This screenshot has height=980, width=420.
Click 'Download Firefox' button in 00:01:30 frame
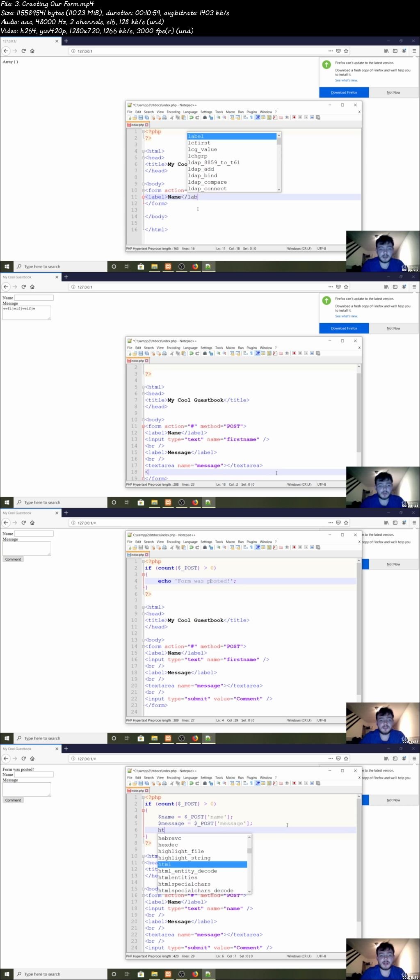[344, 93]
